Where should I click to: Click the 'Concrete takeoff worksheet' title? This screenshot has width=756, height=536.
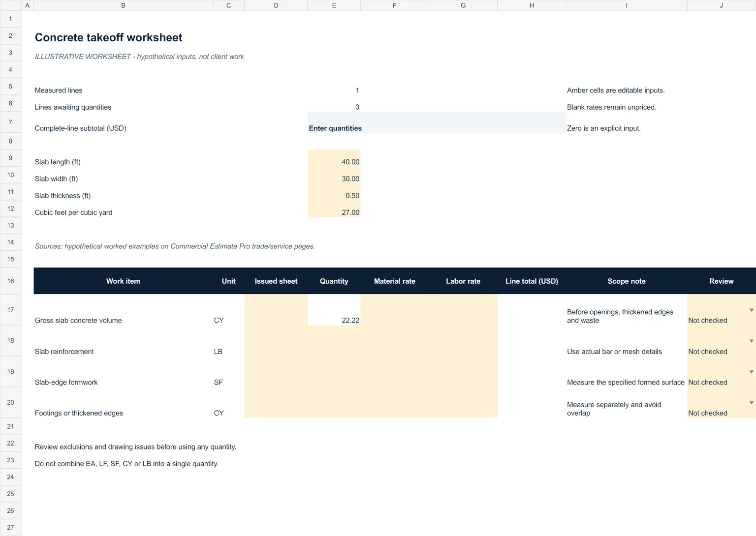pyautogui.click(x=108, y=38)
